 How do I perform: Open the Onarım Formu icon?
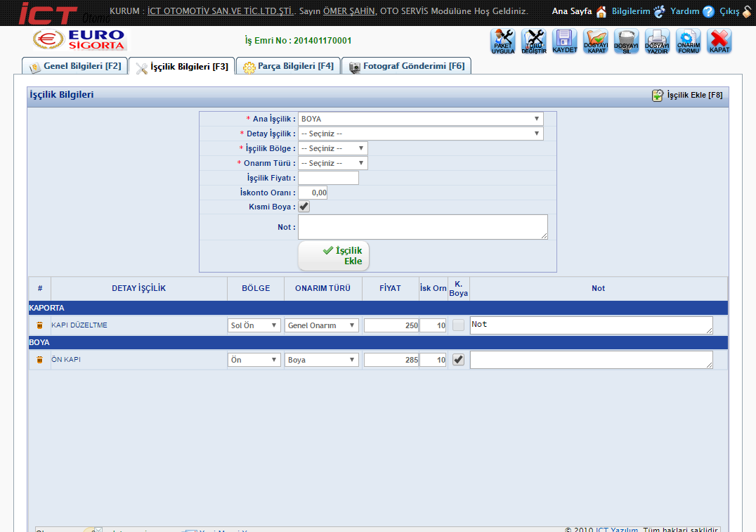click(689, 41)
